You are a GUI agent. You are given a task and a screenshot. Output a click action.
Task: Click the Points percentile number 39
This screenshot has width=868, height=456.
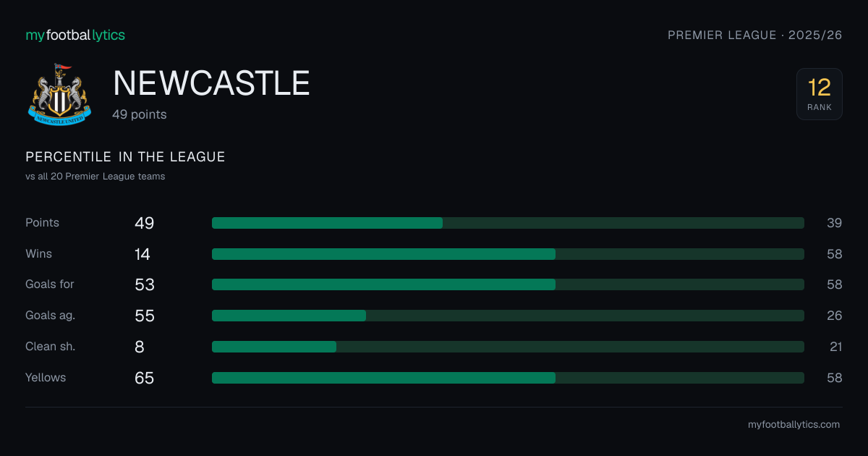[x=835, y=223]
